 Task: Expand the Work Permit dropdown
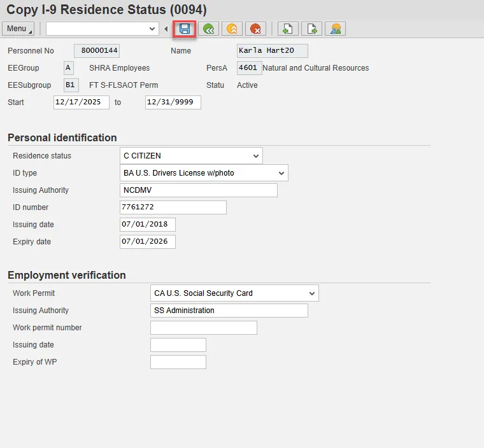coord(311,293)
